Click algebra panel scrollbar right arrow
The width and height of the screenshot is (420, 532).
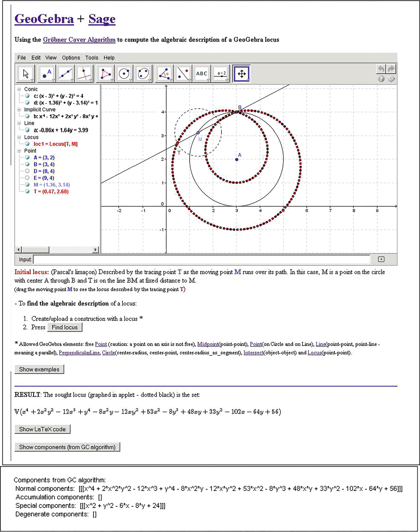(x=95, y=250)
